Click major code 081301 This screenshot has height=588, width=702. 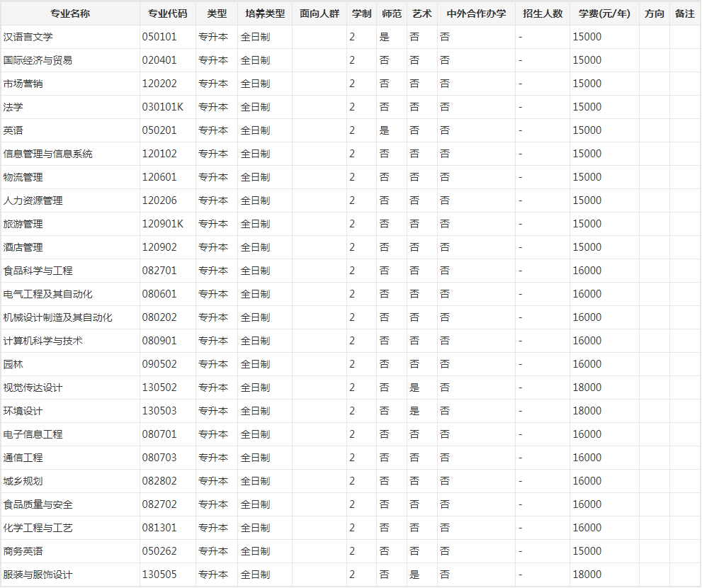(x=159, y=528)
